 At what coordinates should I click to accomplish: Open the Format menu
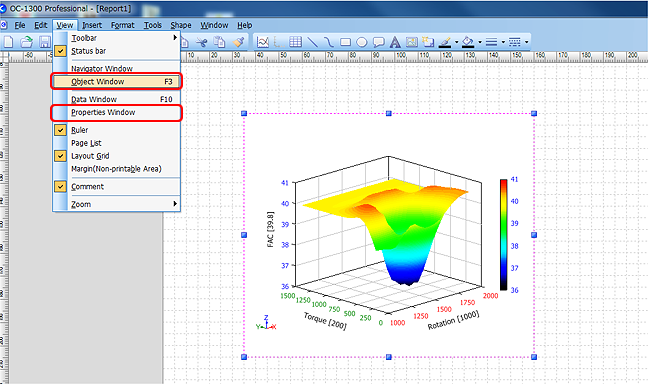[x=122, y=25]
